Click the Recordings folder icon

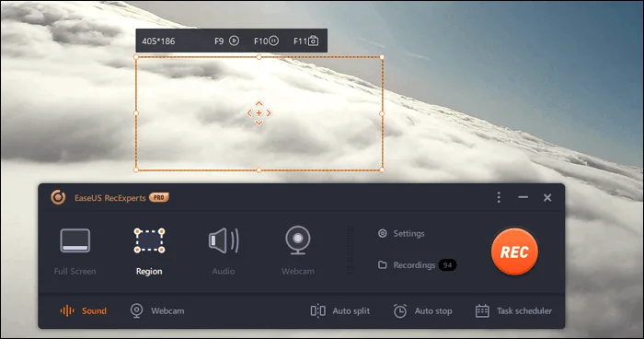(383, 265)
